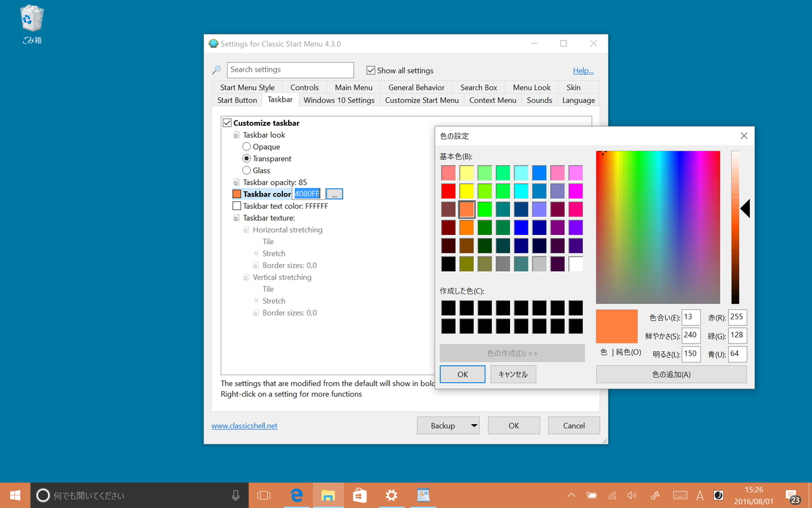Open the touch keyboard tray icon

(680, 495)
